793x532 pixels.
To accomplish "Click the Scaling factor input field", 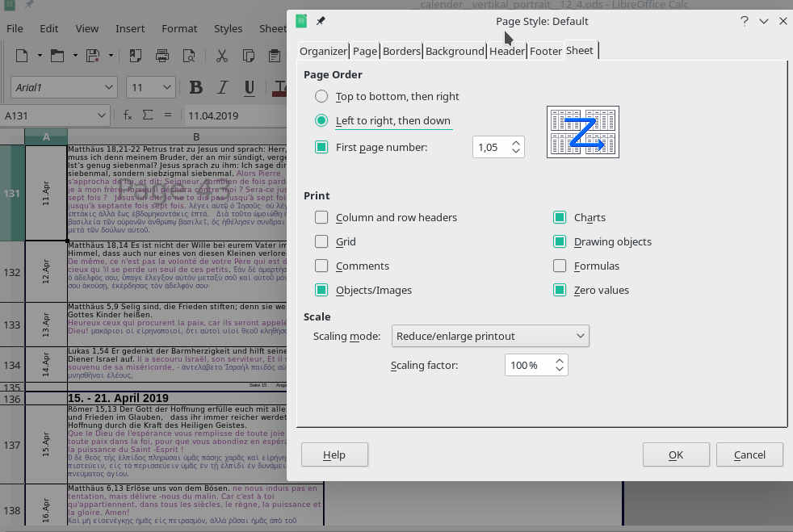I will coord(527,366).
